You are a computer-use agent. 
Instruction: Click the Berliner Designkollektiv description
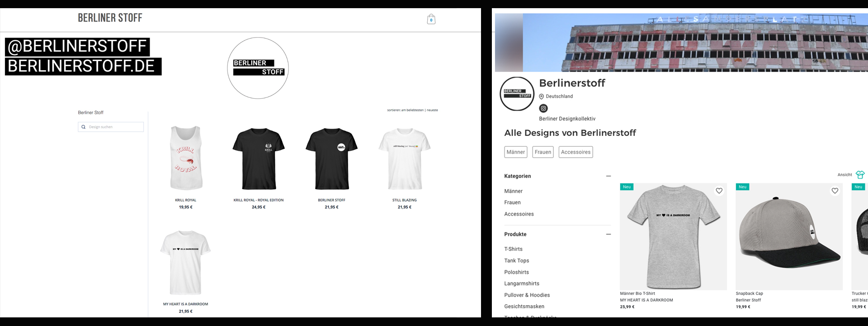[x=567, y=119]
